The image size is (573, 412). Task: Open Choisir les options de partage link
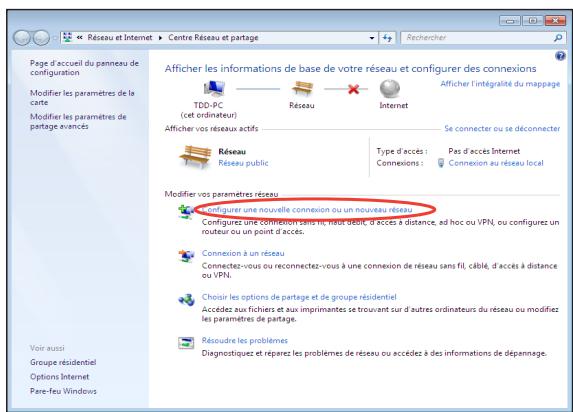coord(299,297)
